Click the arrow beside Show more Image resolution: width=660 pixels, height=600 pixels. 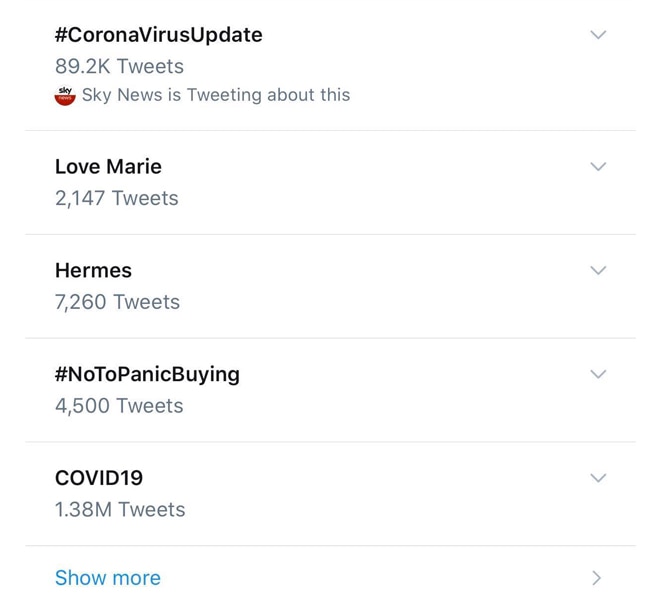pos(596,578)
